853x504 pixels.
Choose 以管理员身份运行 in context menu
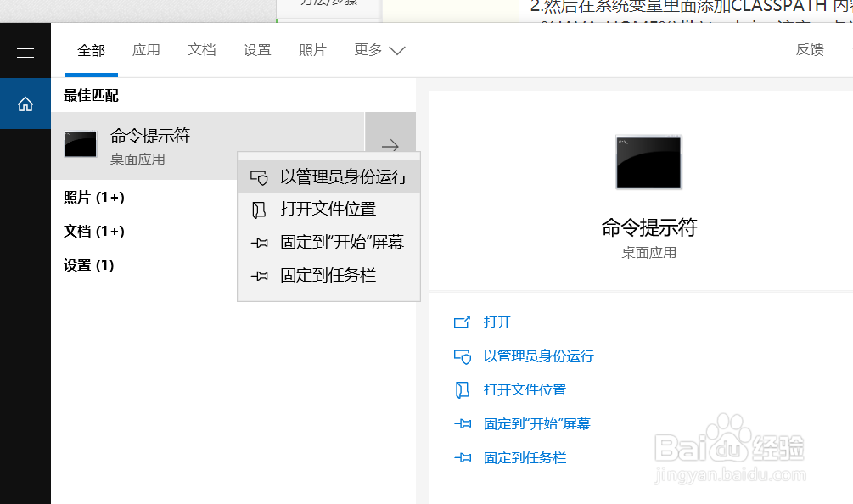click(x=329, y=177)
